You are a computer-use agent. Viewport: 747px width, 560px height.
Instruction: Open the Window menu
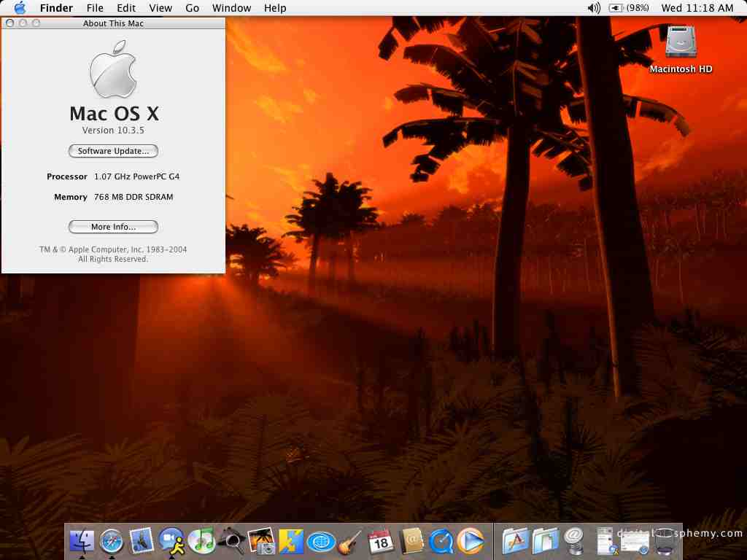[231, 8]
